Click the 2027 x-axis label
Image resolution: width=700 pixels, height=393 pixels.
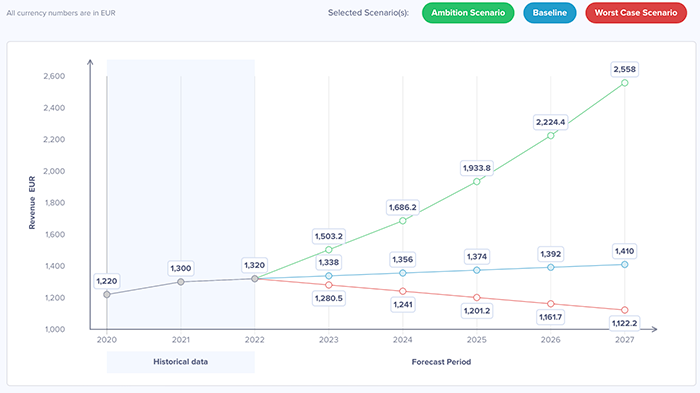[625, 340]
